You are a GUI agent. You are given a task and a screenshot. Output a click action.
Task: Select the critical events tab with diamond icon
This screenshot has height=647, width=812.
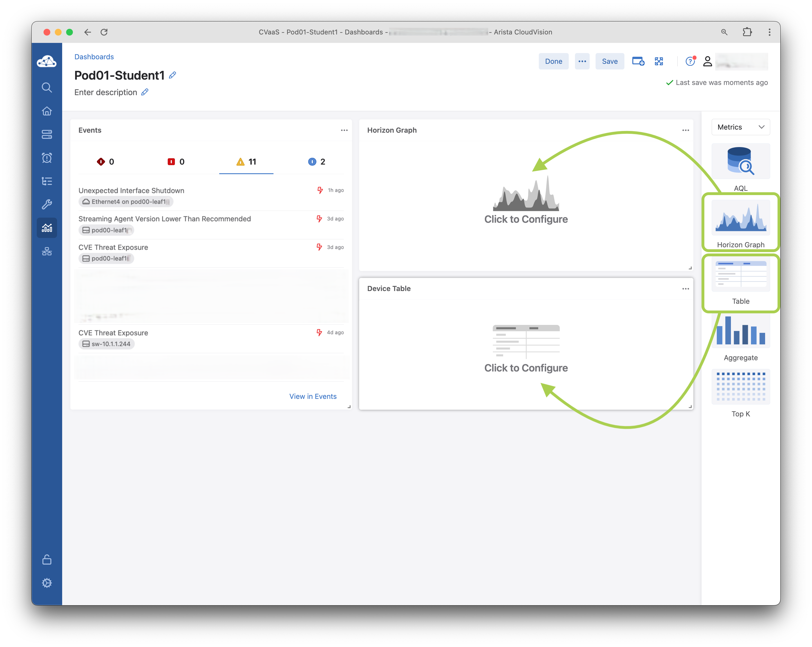point(105,162)
